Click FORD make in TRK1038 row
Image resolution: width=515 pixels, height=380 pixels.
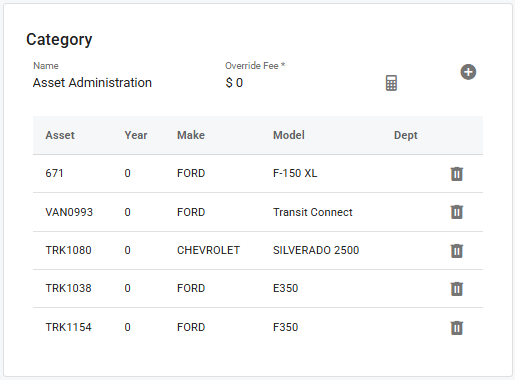click(x=191, y=288)
